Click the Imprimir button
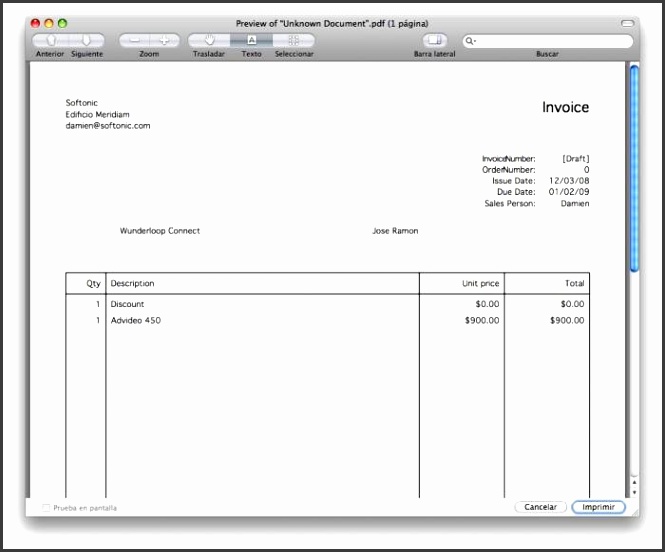This screenshot has width=665, height=552. (x=598, y=507)
